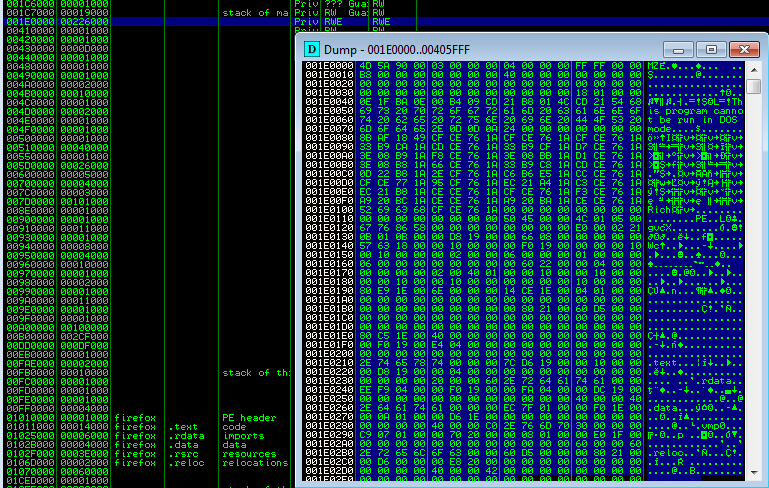Select firefox .reloc relocations section row

(x=147, y=462)
